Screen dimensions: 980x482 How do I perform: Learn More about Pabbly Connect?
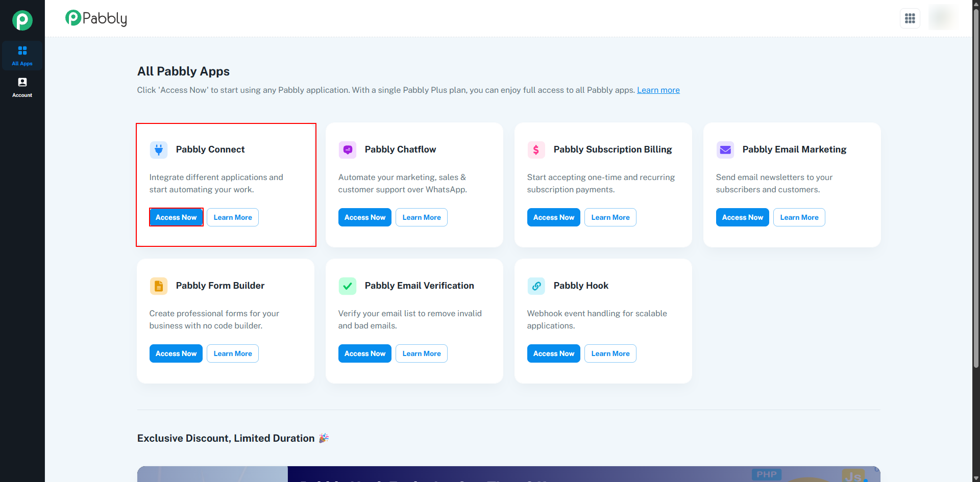coord(233,217)
